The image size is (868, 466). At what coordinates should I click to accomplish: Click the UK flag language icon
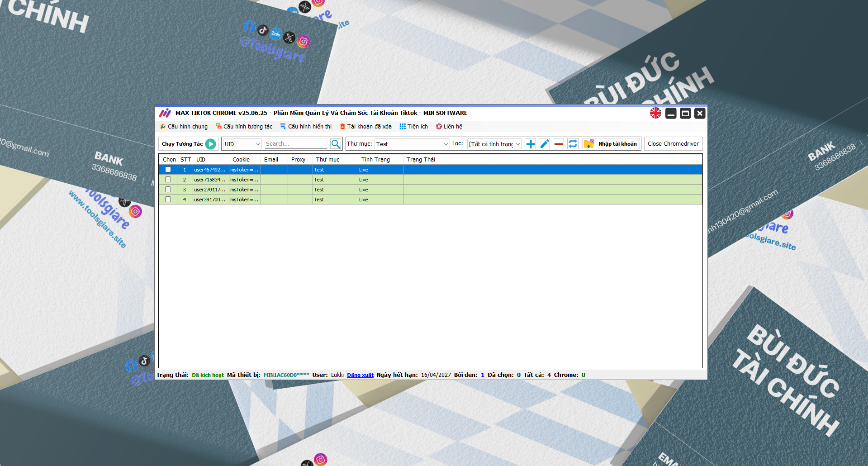(655, 113)
